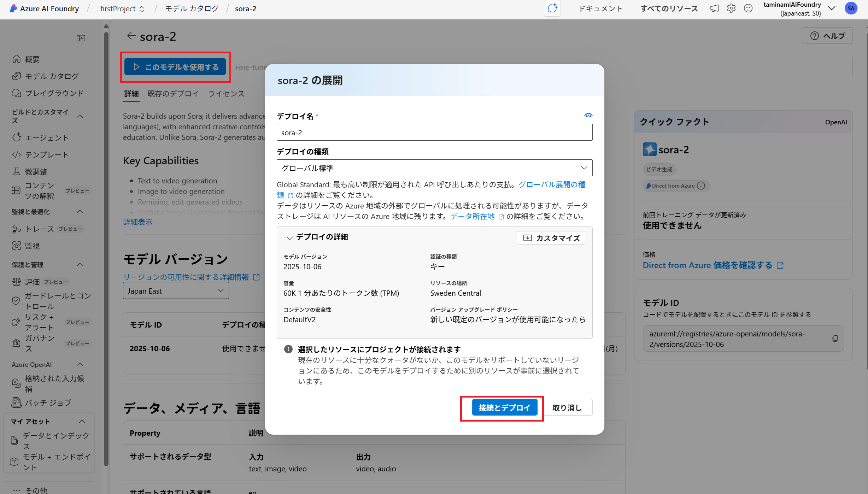Click the Direct from Azure info icon
Image resolution: width=868 pixels, height=494 pixels.
[701, 186]
